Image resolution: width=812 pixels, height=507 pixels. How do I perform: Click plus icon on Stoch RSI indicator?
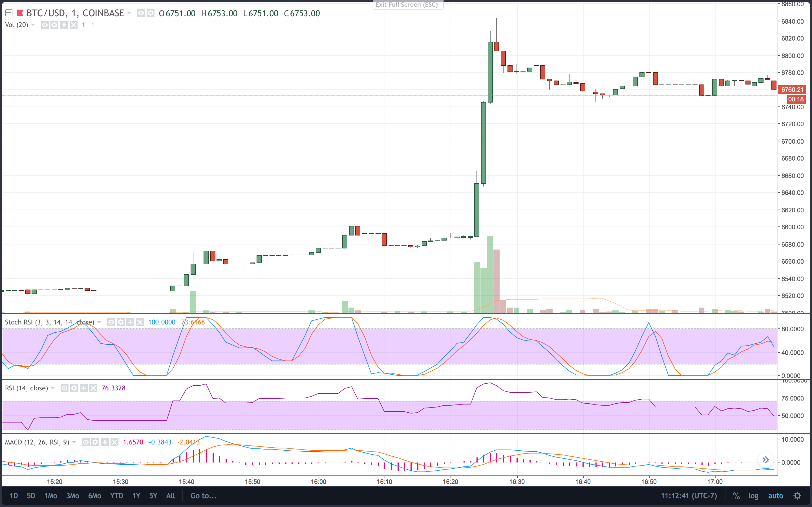coord(130,322)
